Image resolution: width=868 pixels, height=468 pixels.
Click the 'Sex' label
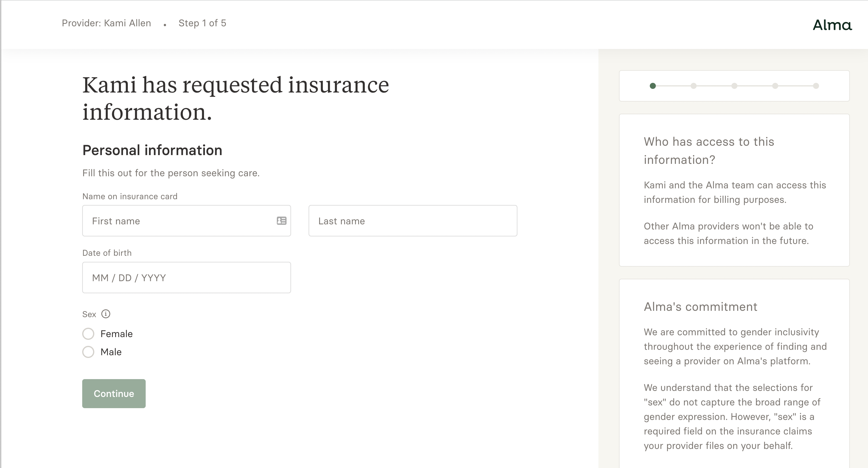(x=89, y=314)
